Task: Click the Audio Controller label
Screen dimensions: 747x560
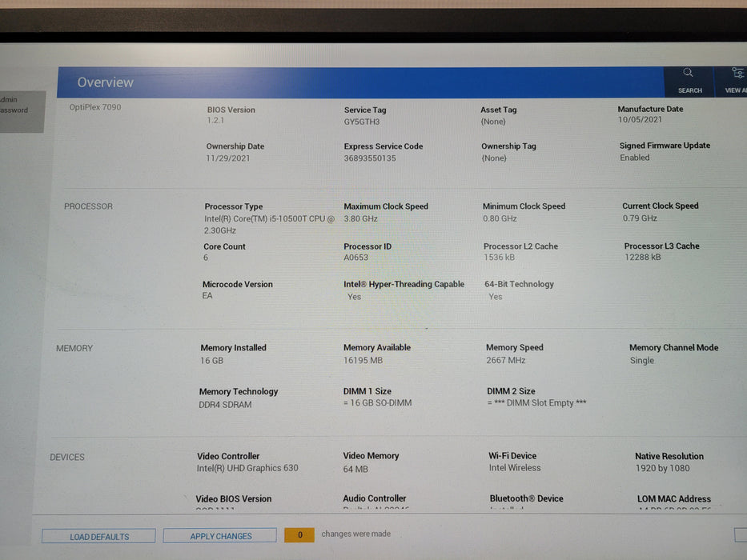Action: coord(375,498)
